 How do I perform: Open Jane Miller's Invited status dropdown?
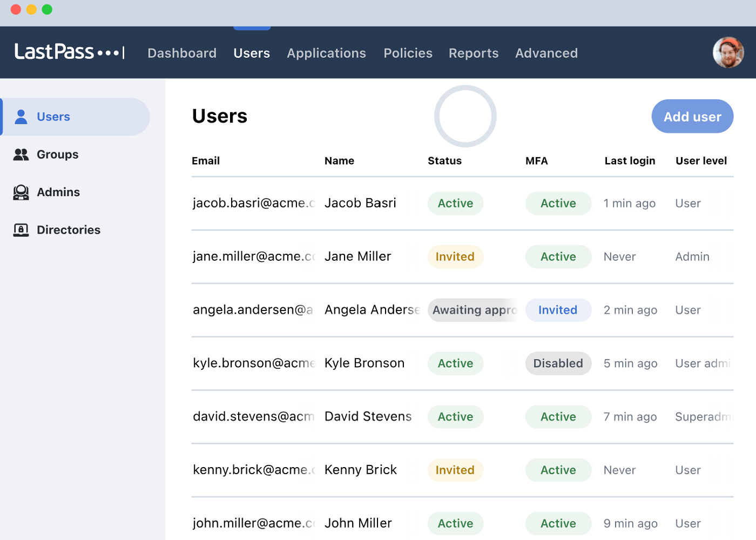click(x=455, y=256)
